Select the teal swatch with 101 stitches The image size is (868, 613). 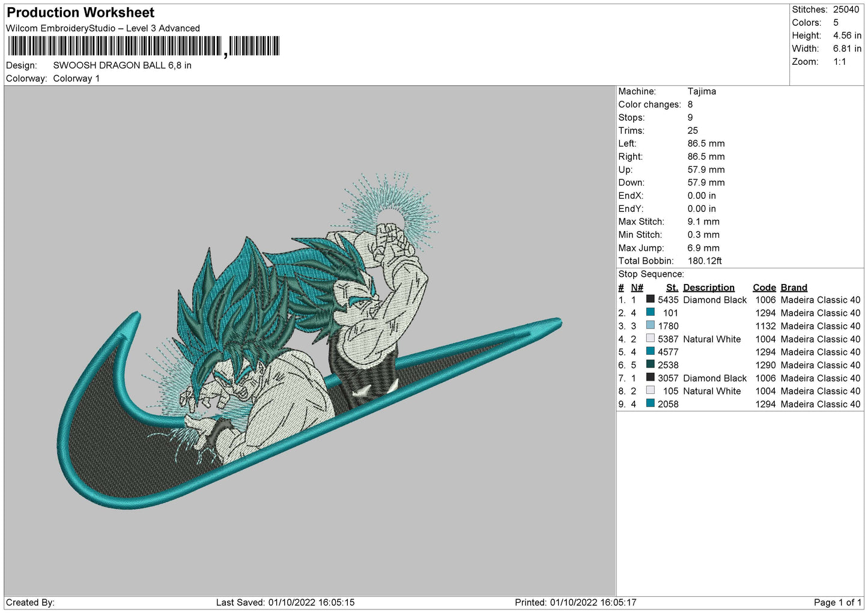(650, 312)
